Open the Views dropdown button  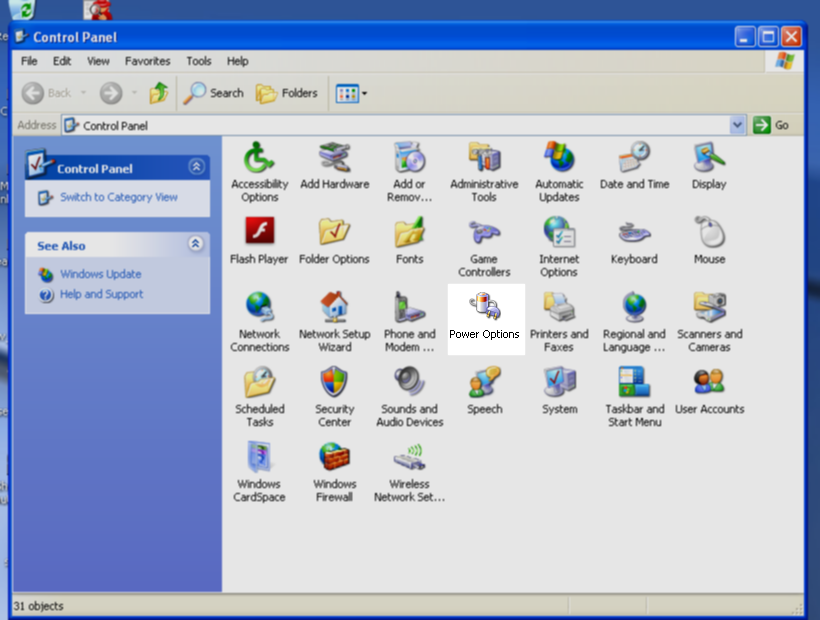351,94
